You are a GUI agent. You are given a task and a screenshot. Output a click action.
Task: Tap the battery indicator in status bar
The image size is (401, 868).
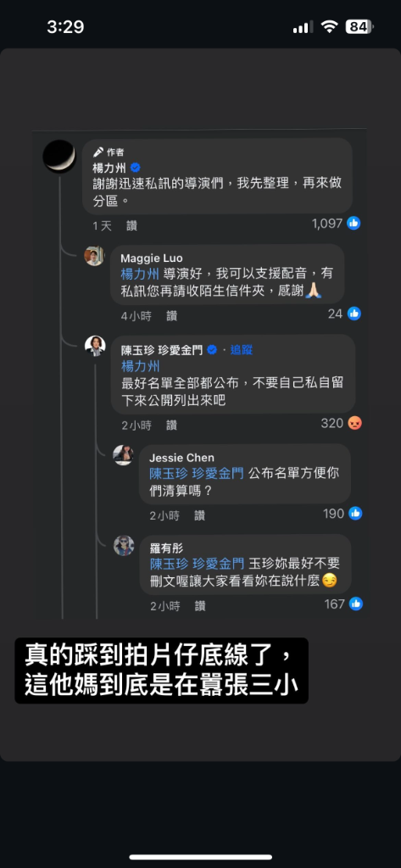[x=359, y=26]
